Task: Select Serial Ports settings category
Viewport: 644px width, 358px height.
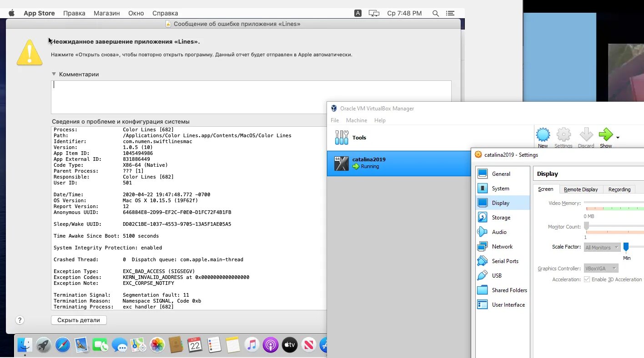Action: tap(503, 261)
